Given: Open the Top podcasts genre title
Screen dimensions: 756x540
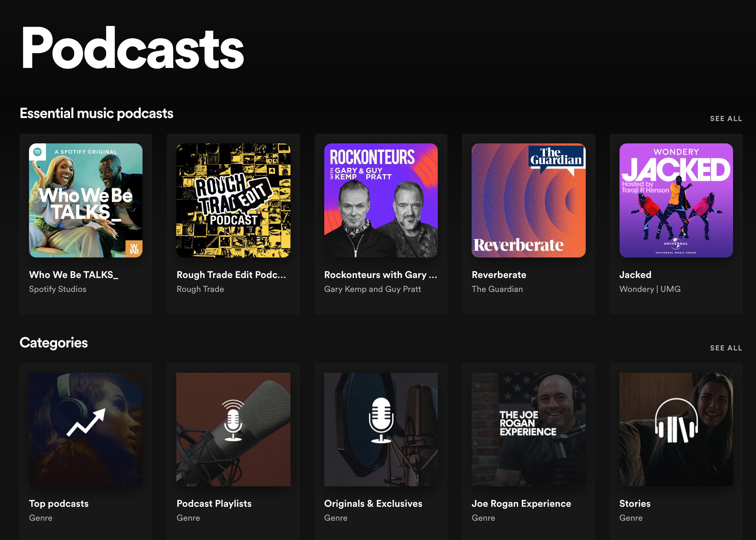Looking at the screenshot, I should pos(59,503).
